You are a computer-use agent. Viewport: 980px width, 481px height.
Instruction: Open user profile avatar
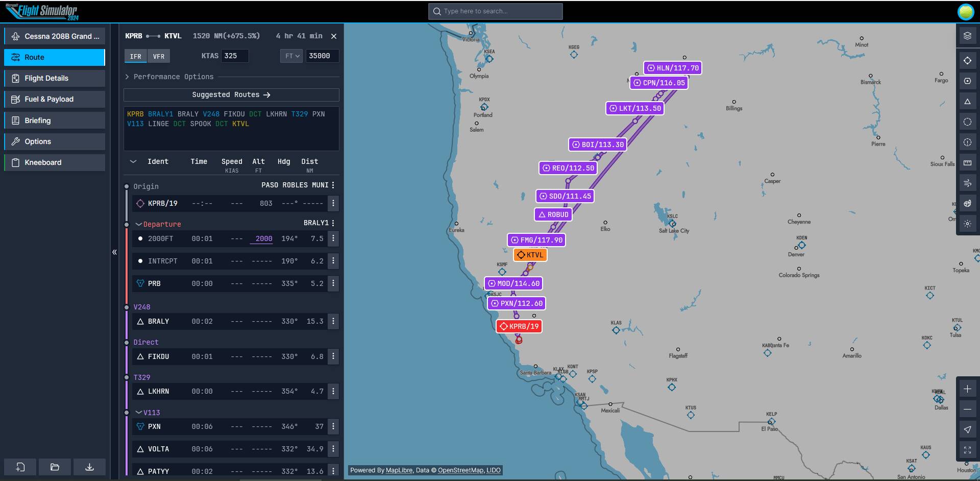966,11
